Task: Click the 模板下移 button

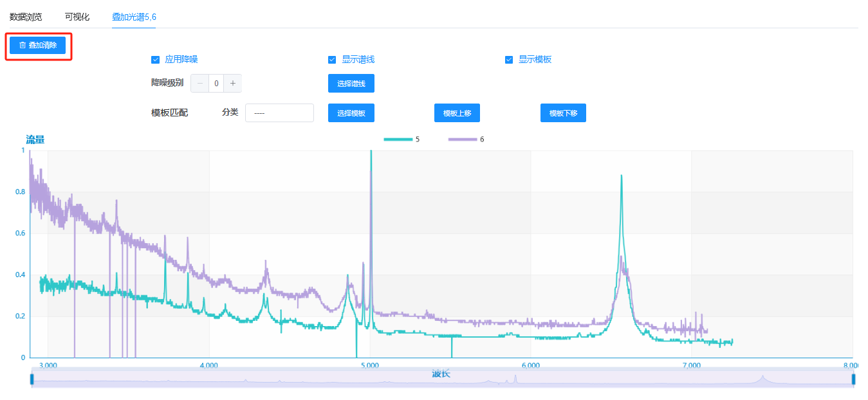Action: point(563,113)
